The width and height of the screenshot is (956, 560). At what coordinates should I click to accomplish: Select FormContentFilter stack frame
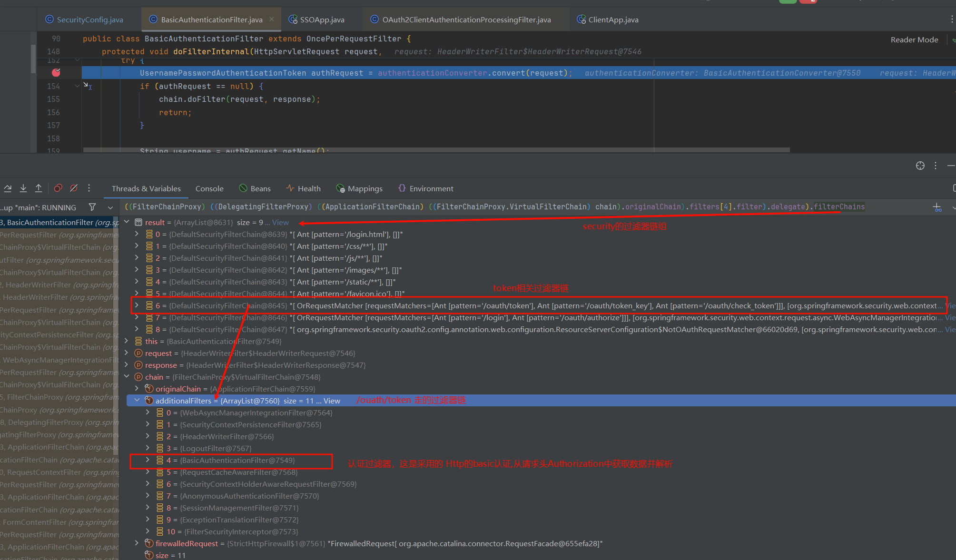pos(59,522)
